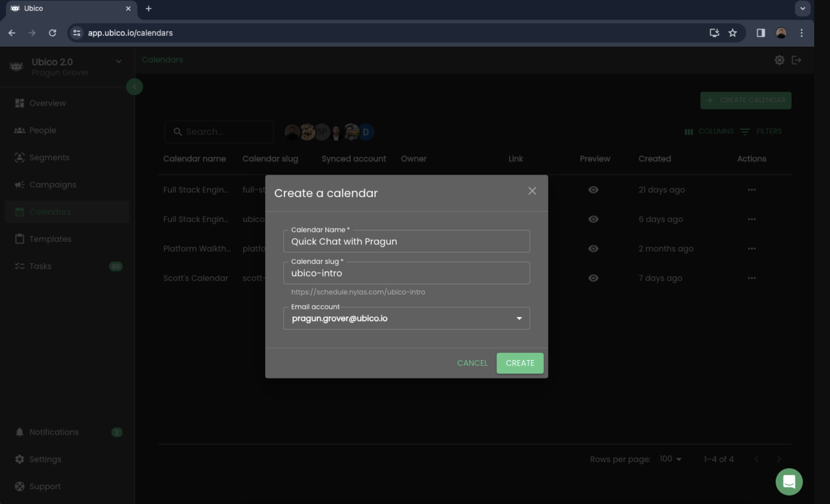Open Templates from the sidebar
The image size is (830, 504).
(67, 239)
